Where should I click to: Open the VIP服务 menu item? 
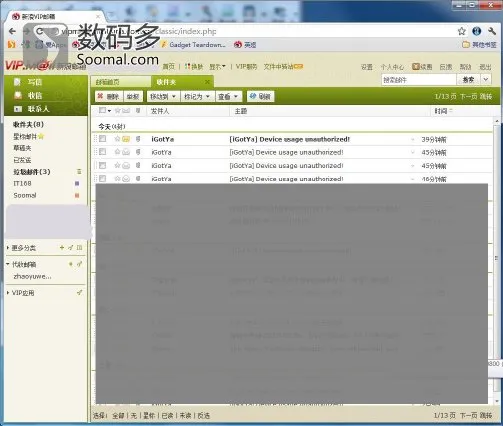(246, 67)
